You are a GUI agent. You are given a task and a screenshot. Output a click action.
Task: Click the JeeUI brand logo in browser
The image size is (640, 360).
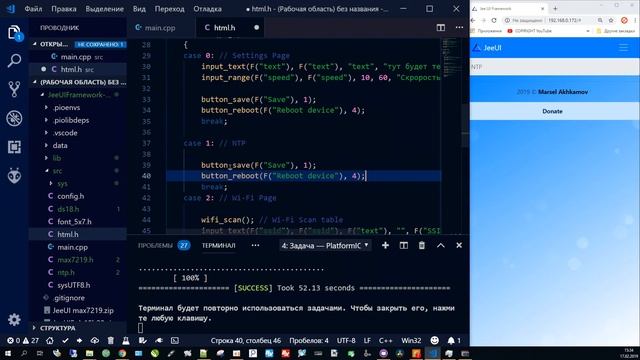coord(487,48)
